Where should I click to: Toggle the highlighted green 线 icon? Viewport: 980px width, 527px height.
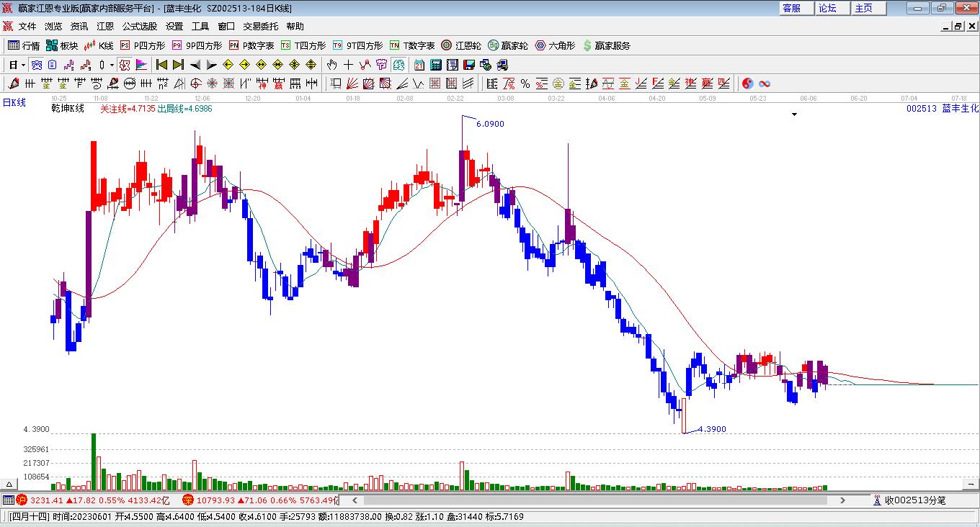click(398, 65)
